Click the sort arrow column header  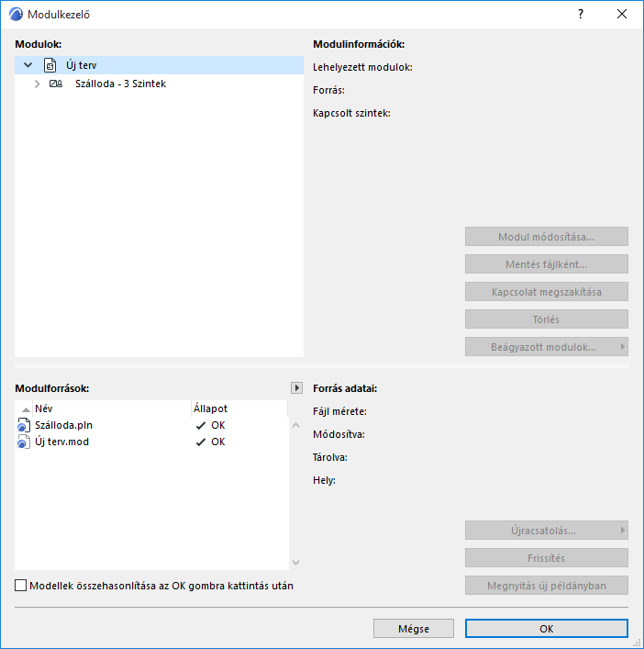click(26, 409)
